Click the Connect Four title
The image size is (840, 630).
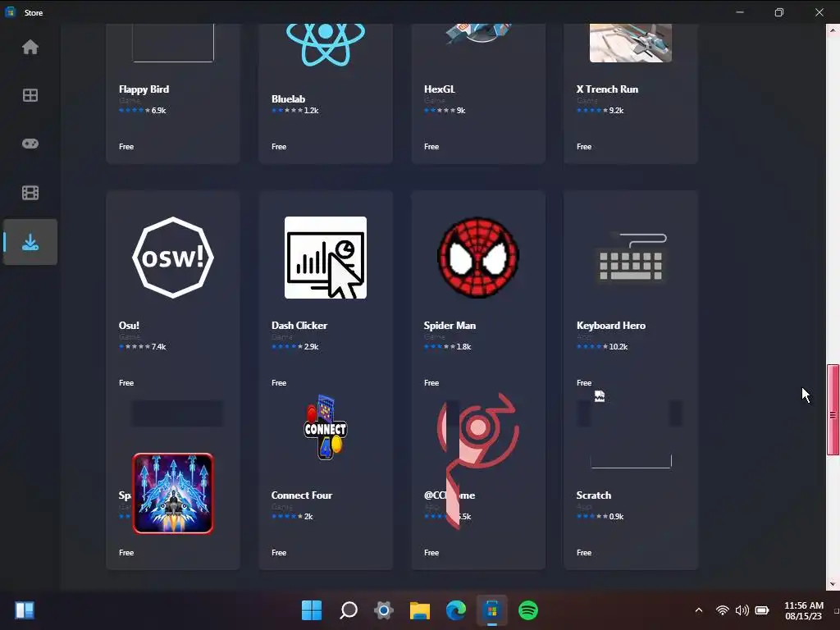302,495
